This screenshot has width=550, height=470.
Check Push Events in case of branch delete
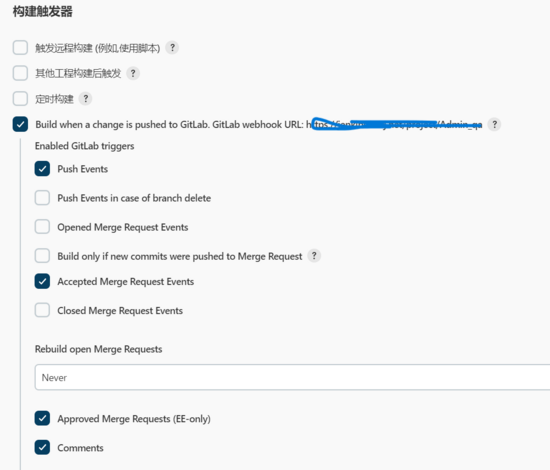[x=42, y=198]
